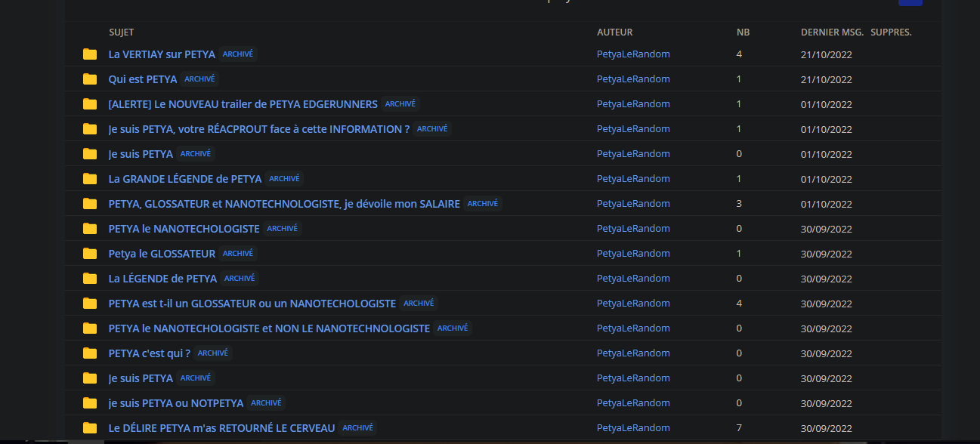Visit PetyaLeRandom profile on 'Qui est PETYA' row
This screenshot has width=980, height=444.
pyautogui.click(x=633, y=79)
